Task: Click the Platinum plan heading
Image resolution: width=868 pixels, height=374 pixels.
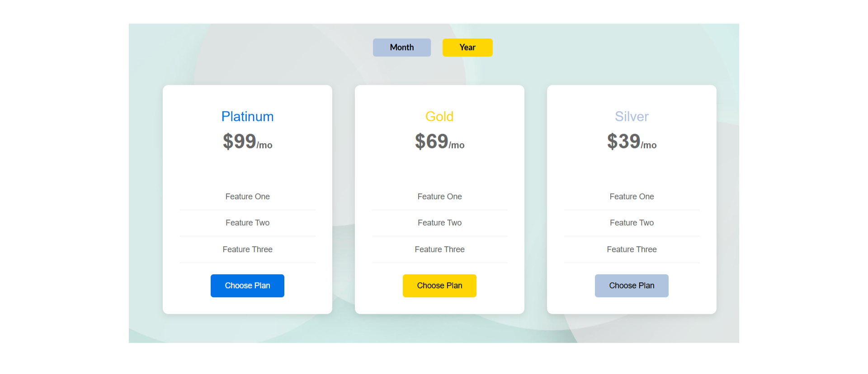Action: tap(247, 117)
